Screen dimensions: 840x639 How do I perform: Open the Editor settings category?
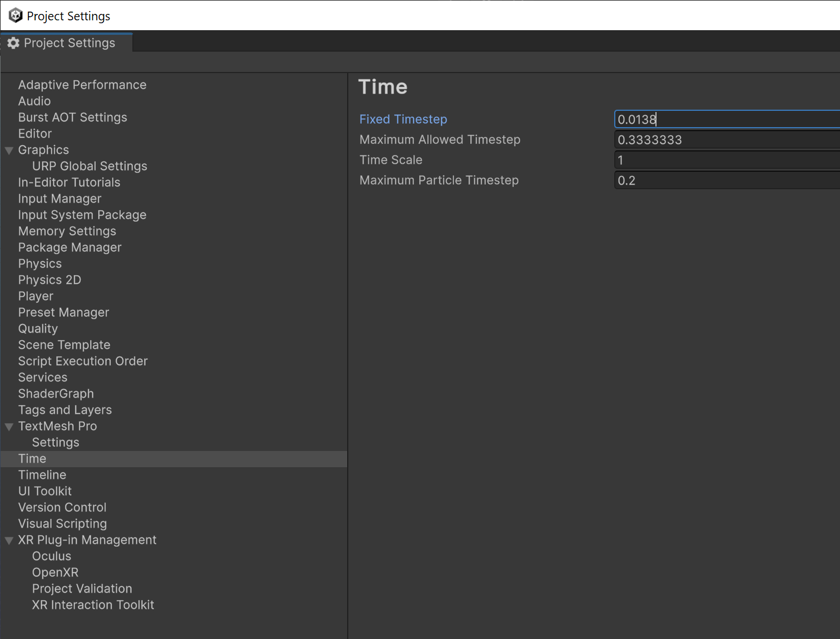(x=35, y=133)
